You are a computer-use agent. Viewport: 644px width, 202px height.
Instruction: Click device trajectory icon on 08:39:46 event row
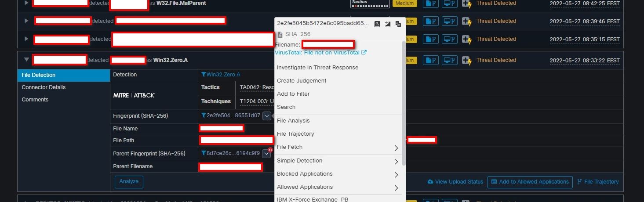[449, 21]
